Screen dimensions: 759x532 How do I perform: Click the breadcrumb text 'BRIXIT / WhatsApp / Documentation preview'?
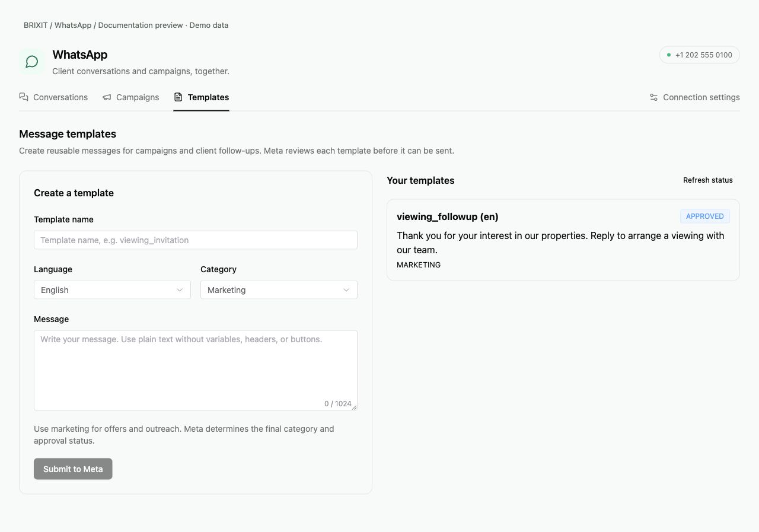point(103,26)
